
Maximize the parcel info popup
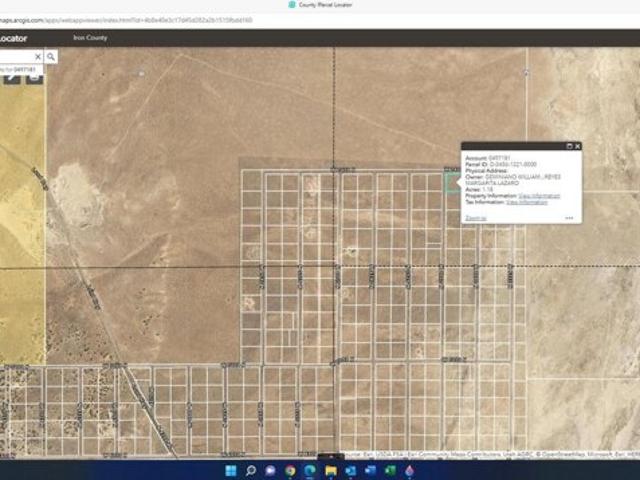[569, 146]
